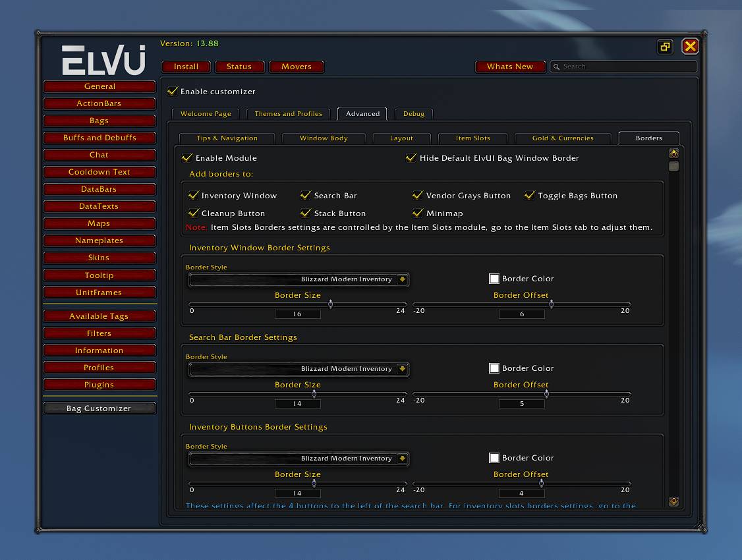Click the window resize/toggle icon at top right

point(666,46)
